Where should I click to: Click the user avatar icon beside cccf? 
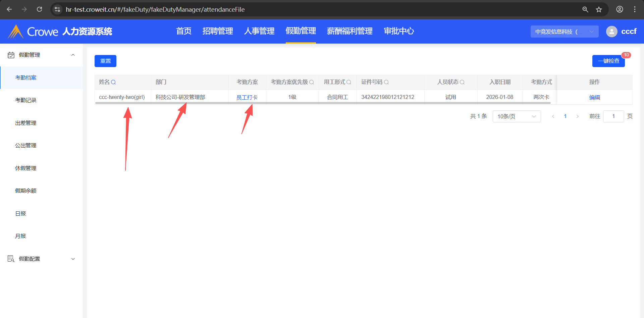[x=612, y=32]
